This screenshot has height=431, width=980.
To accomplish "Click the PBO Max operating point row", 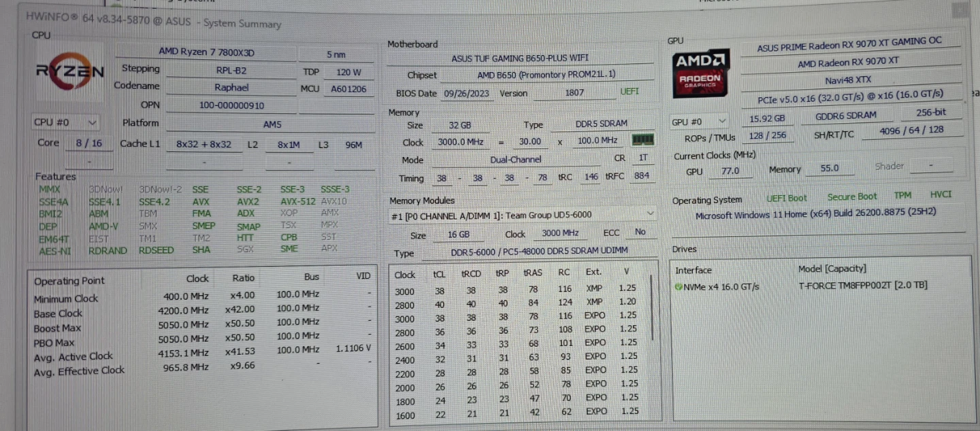I will click(203, 340).
